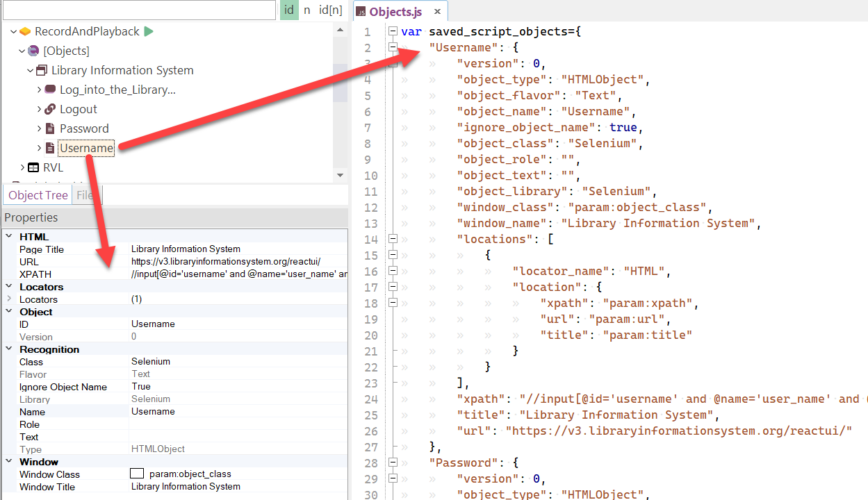
Task: Click the Class value 'Selenium'
Action: 151,362
